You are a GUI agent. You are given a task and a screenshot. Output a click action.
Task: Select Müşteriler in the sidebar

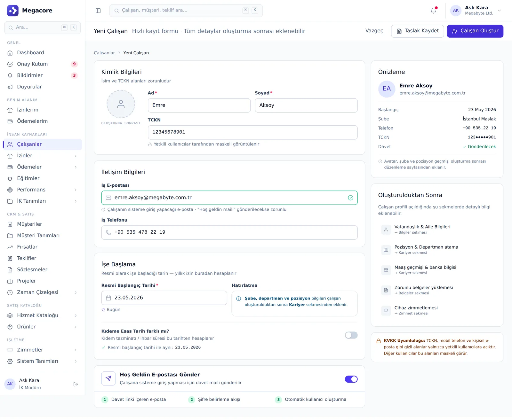pyautogui.click(x=42, y=224)
